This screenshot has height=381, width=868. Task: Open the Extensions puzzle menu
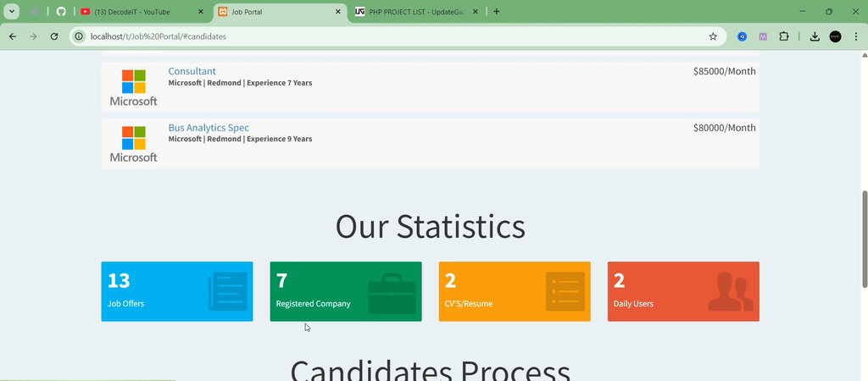pyautogui.click(x=784, y=36)
